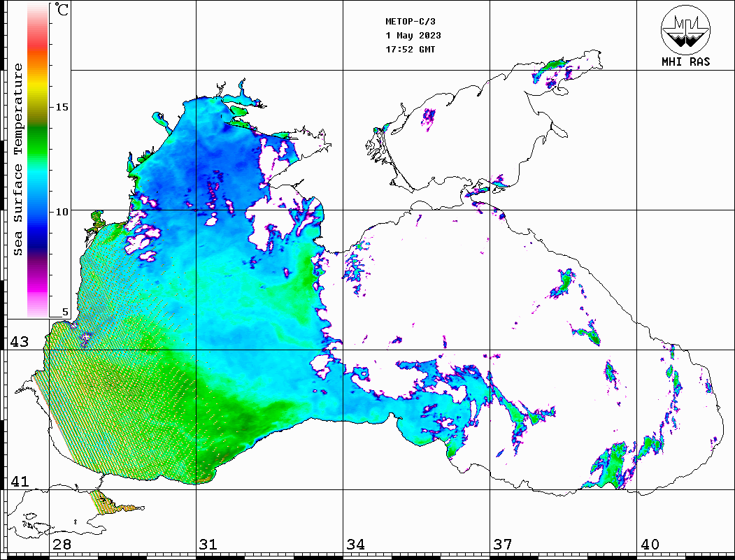
Task: Click the longitude label 34
Action: pos(355,544)
